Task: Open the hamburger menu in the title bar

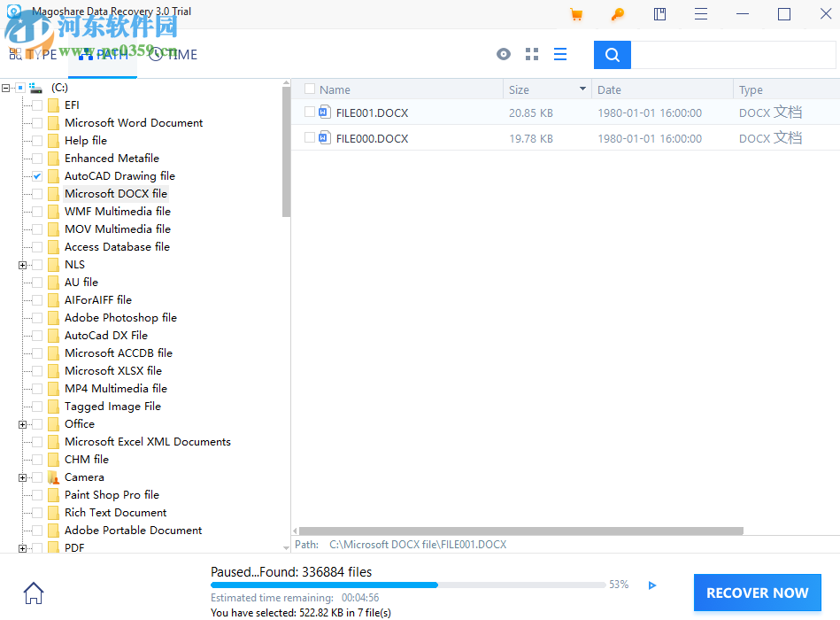Action: [701, 14]
